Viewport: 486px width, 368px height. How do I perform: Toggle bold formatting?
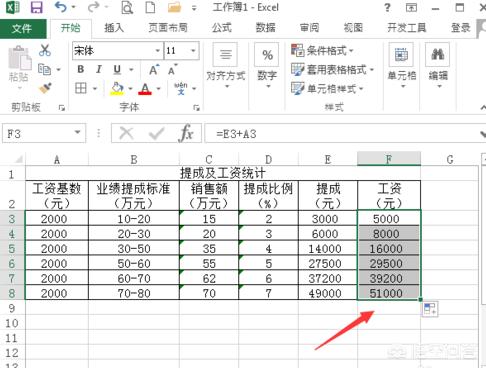(x=80, y=69)
